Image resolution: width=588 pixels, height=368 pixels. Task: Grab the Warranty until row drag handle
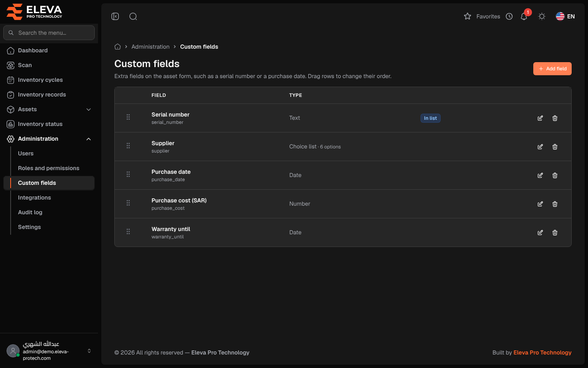pos(128,231)
